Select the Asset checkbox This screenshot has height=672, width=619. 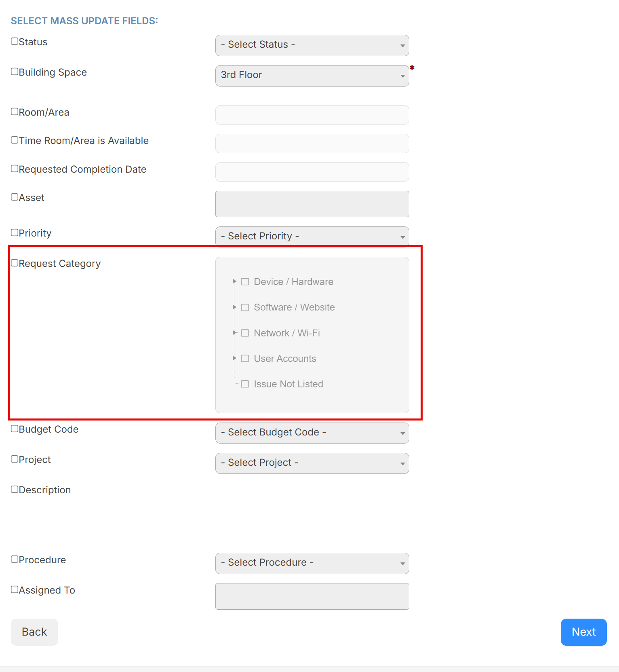pyautogui.click(x=15, y=197)
